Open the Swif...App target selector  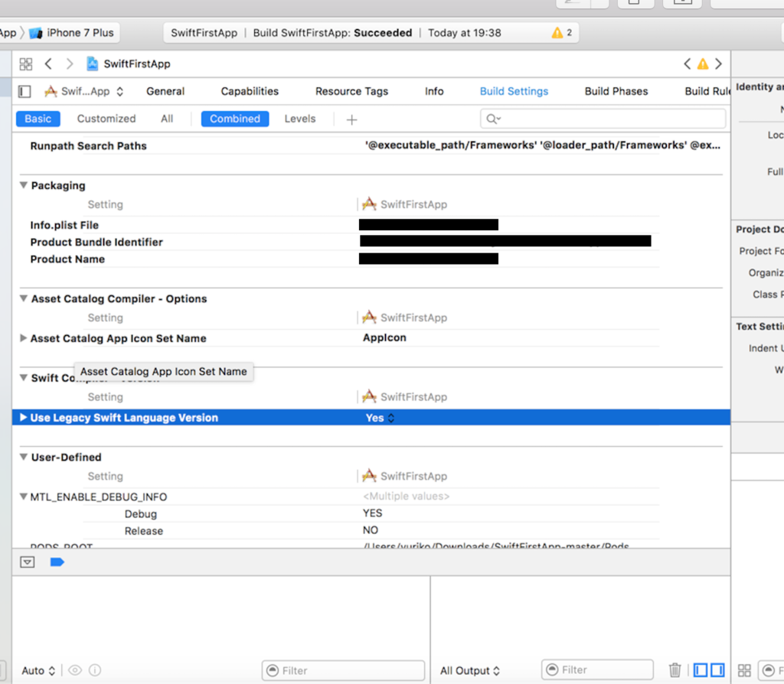point(84,92)
